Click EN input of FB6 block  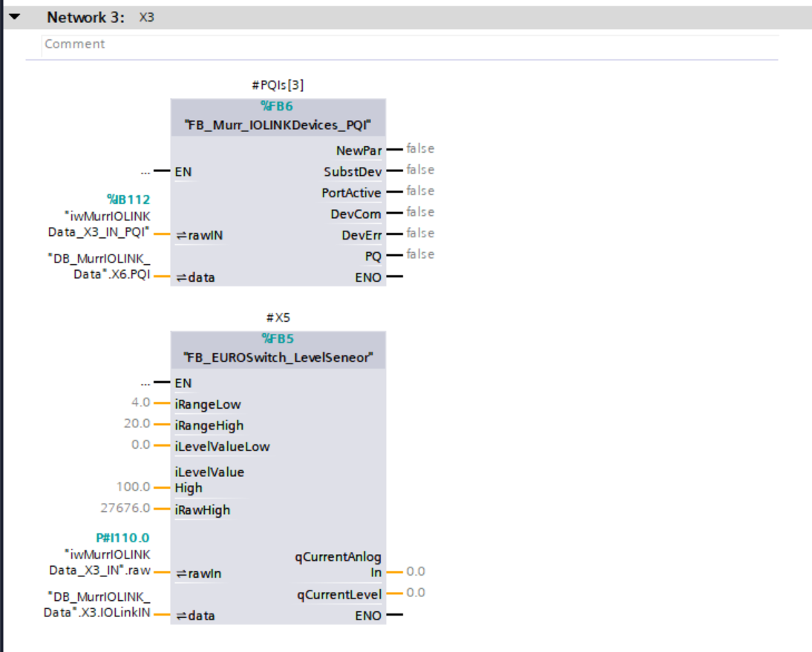[183, 172]
